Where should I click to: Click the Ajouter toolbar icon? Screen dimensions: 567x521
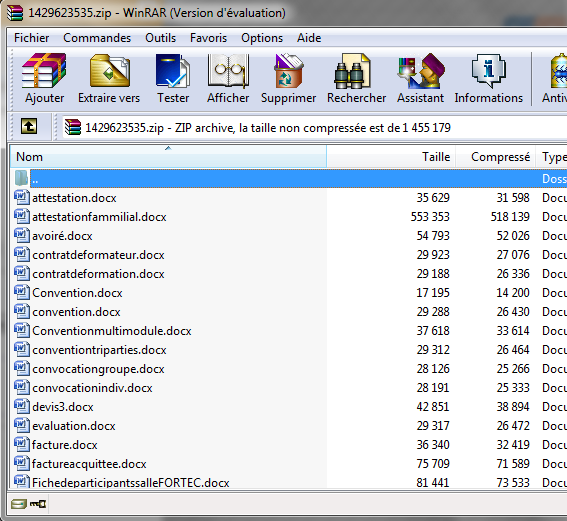44,71
